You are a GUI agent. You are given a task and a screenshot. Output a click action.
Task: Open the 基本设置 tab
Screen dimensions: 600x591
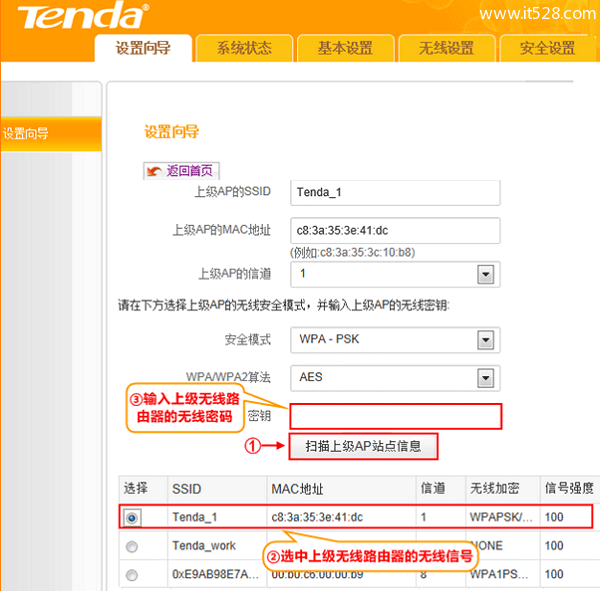click(x=346, y=48)
